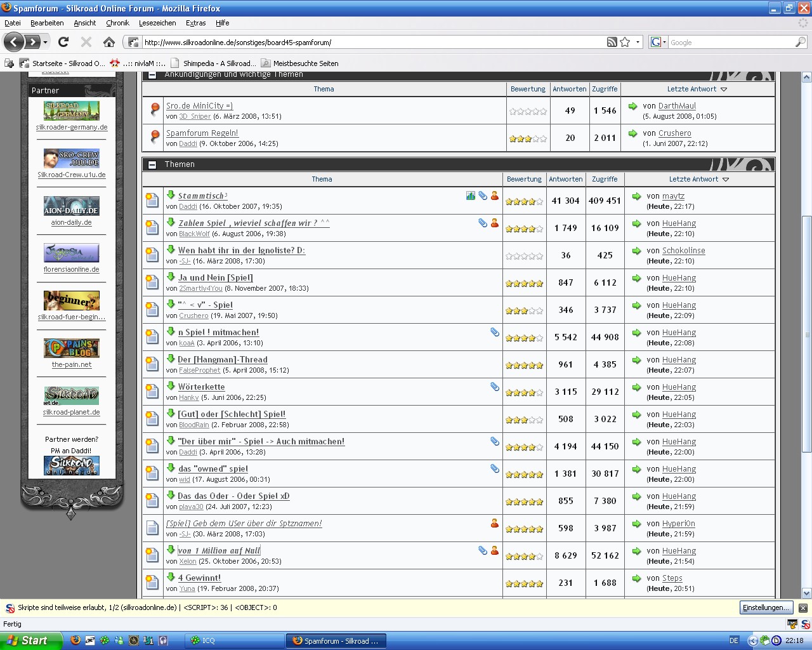
Task: Collapse the Themen section
Action: 152,164
